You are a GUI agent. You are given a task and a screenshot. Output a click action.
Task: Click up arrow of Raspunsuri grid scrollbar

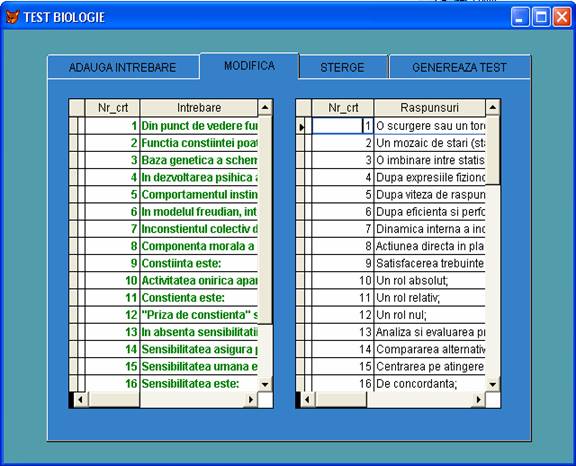493,108
